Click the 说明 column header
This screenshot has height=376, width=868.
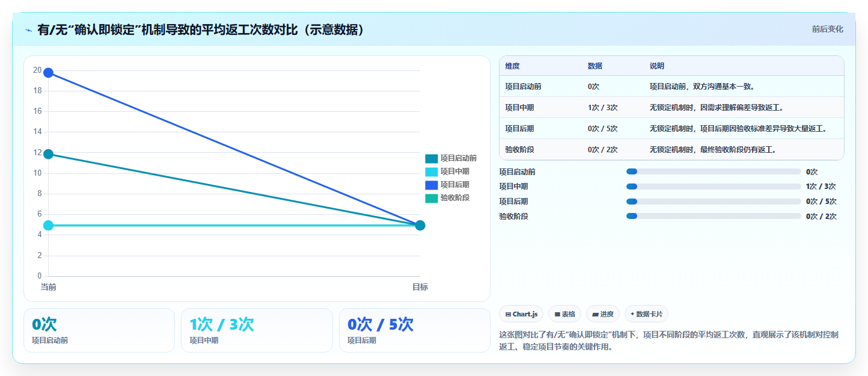pos(657,66)
